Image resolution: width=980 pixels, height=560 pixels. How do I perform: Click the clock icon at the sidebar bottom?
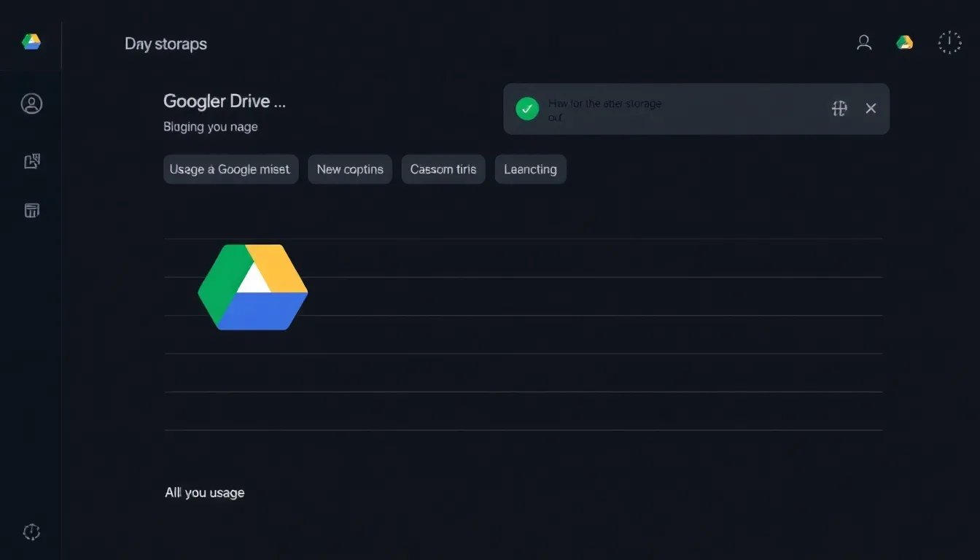[31, 532]
